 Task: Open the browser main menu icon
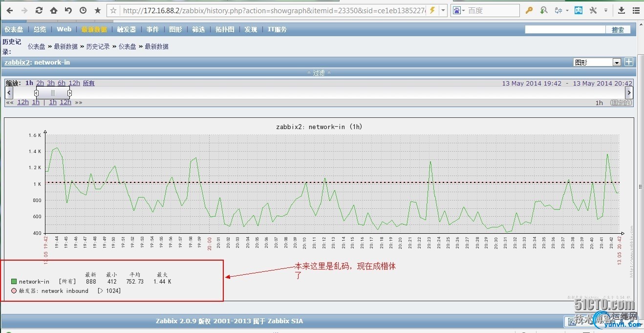click(x=636, y=10)
